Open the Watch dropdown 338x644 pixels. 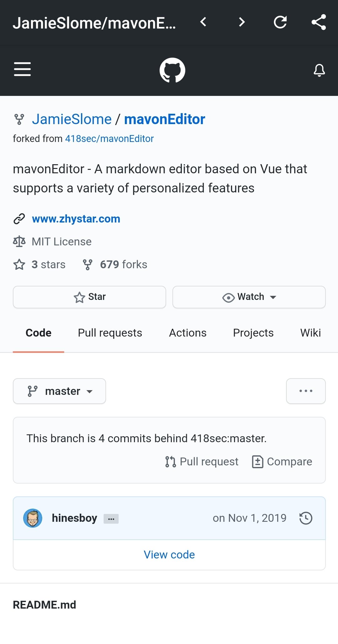pos(249,297)
